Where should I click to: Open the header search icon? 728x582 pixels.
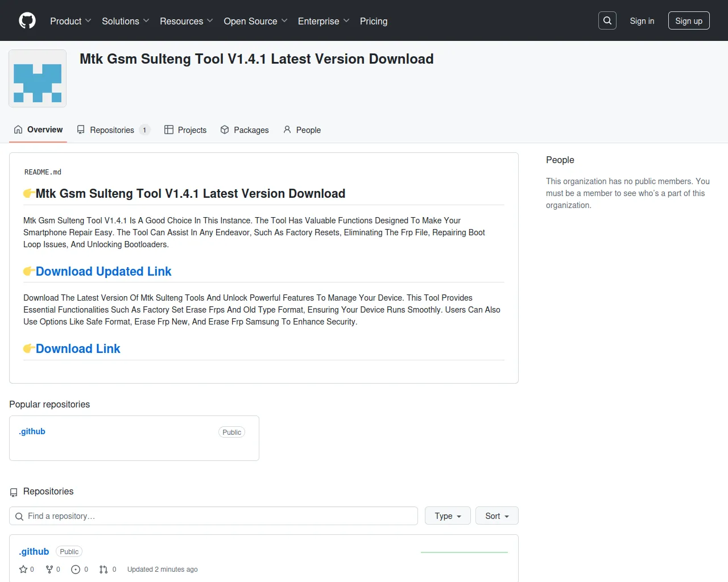click(607, 20)
